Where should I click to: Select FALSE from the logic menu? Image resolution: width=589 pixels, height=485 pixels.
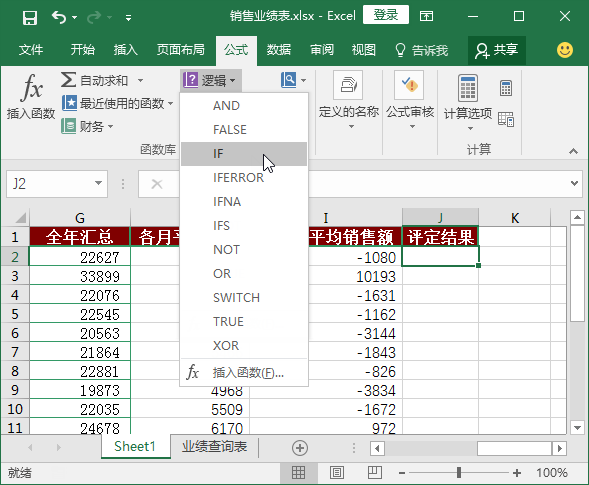tap(244, 130)
